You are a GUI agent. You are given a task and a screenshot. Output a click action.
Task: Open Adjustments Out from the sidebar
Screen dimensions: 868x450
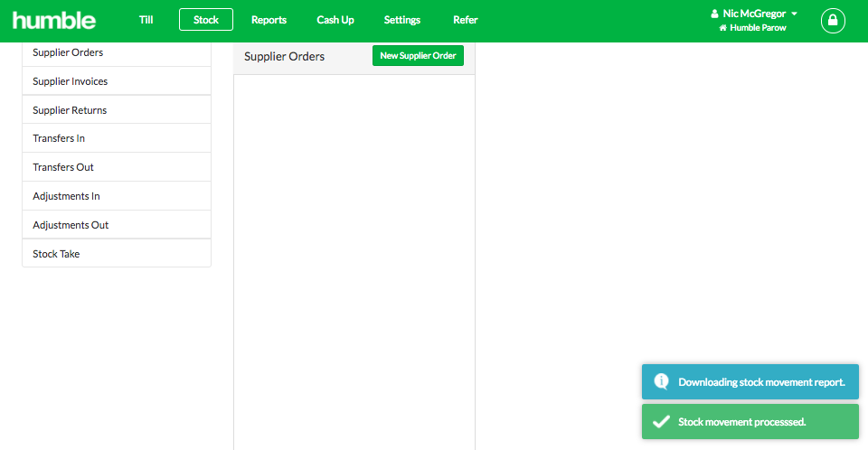click(x=117, y=225)
